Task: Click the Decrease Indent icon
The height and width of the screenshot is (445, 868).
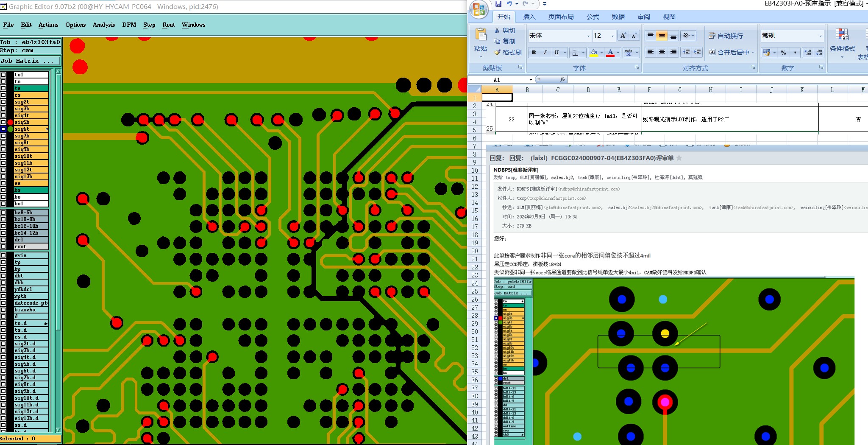Action: click(686, 52)
